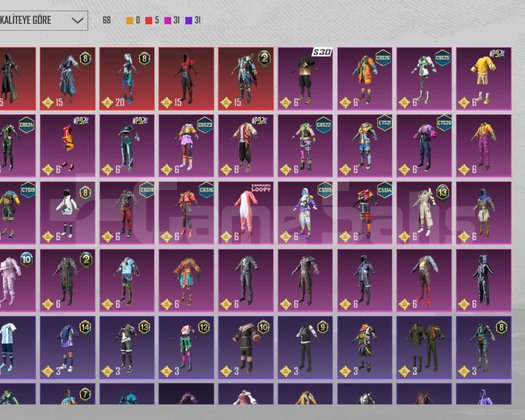
Task: Select the white outfit with level 13 badge in pink row
Action: click(x=424, y=213)
